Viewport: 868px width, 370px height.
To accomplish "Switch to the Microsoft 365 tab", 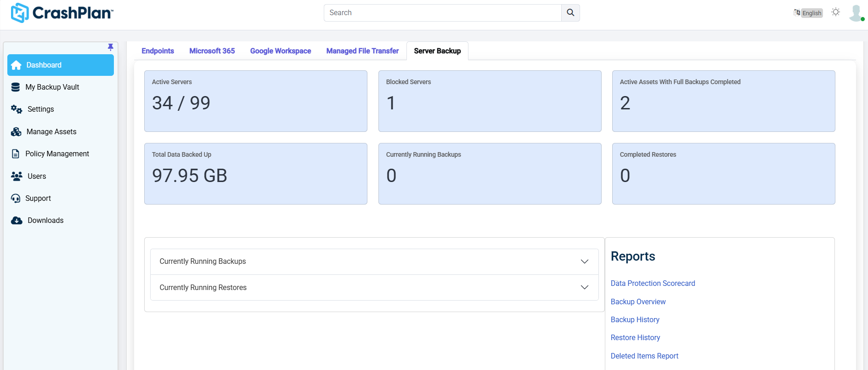I will 212,51.
